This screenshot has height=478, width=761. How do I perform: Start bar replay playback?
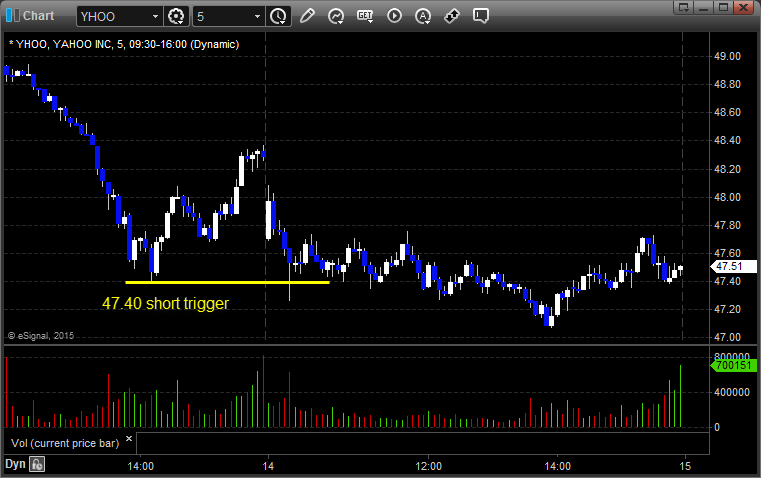point(394,16)
